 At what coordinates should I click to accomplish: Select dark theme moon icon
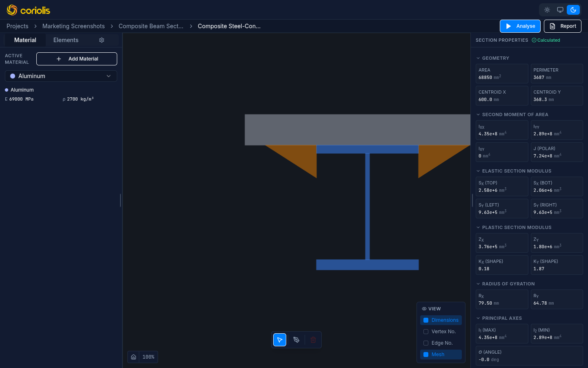573,10
